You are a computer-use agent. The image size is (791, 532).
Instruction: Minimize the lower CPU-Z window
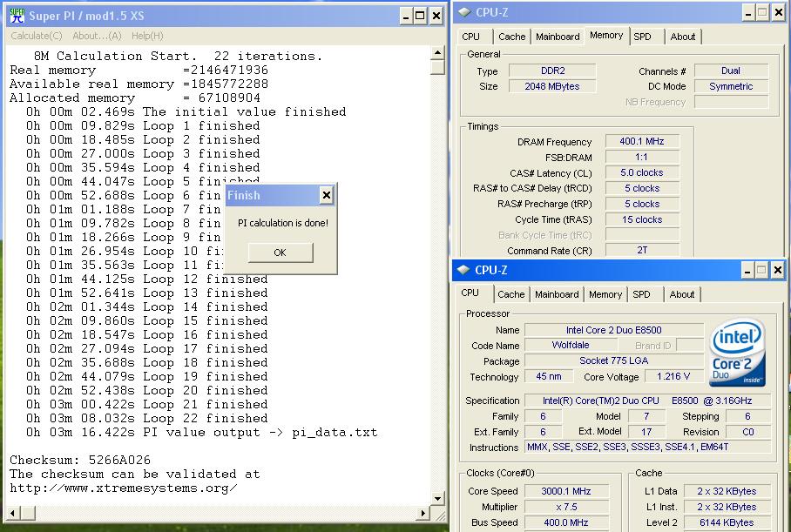747,271
